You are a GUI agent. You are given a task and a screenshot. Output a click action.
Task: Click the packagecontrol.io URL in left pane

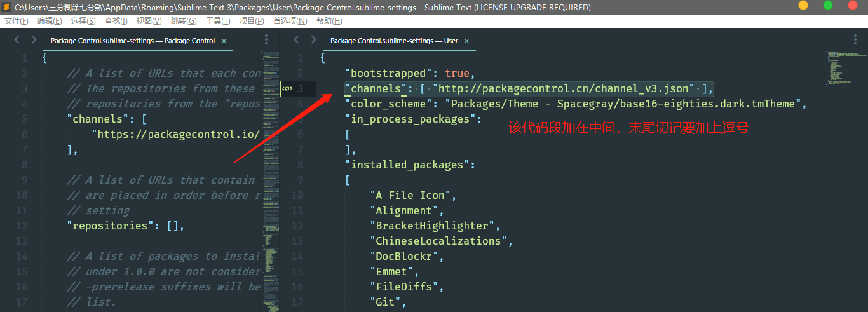176,134
